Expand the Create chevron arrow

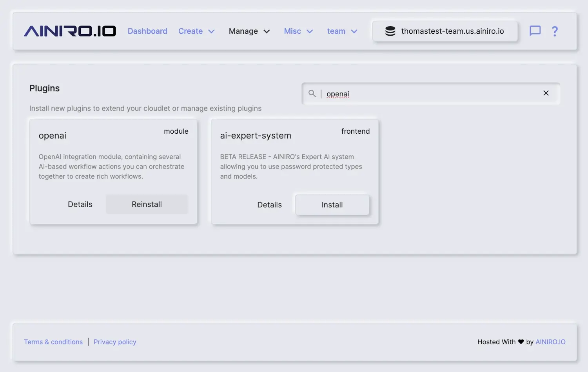[211, 31]
